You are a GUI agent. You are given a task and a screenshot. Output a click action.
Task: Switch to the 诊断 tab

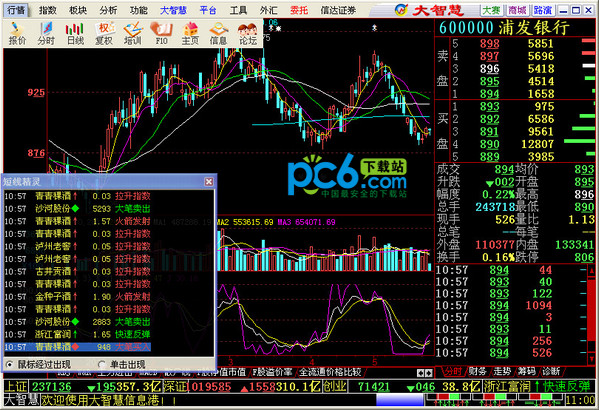pos(551,371)
